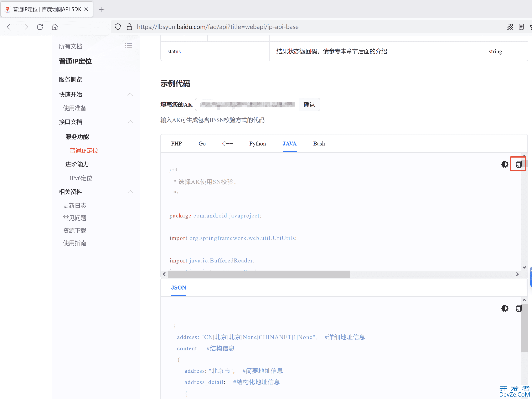
Task: Click the address_detail JSON line
Action: [x=232, y=382]
